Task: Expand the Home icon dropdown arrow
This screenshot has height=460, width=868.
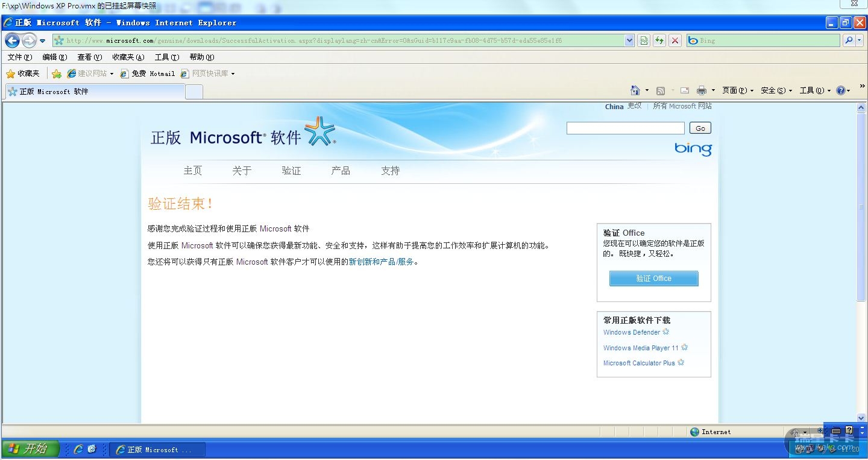Action: 647,90
